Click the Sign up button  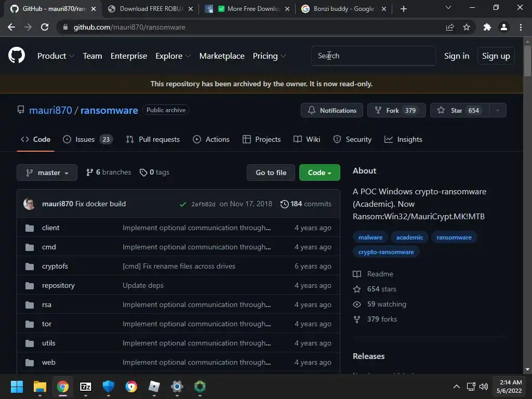(x=496, y=56)
